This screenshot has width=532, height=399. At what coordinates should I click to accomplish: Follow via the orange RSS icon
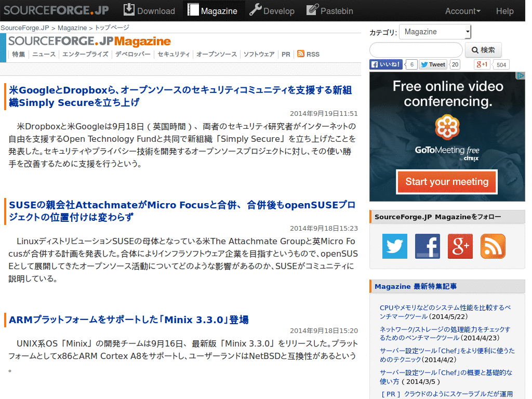493,246
